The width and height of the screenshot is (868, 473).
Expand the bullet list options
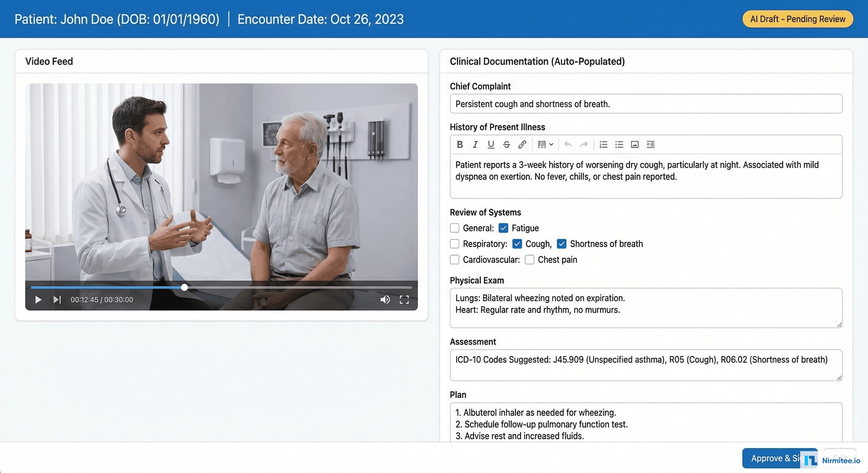coord(619,144)
